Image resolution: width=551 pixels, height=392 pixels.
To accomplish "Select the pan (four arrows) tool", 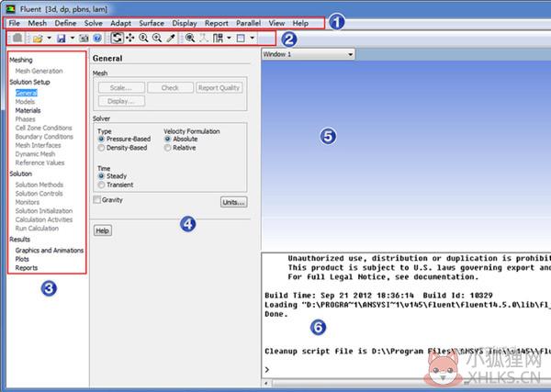I will pyautogui.click(x=130, y=38).
